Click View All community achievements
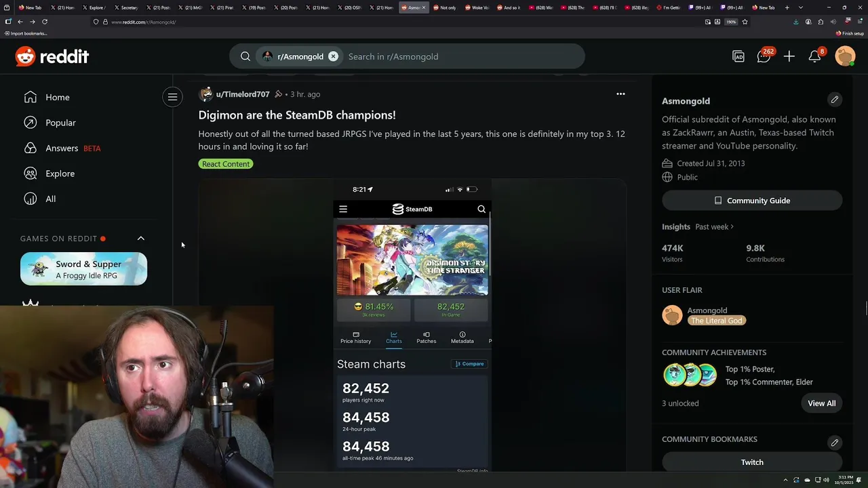The image size is (868, 488). [x=821, y=403]
